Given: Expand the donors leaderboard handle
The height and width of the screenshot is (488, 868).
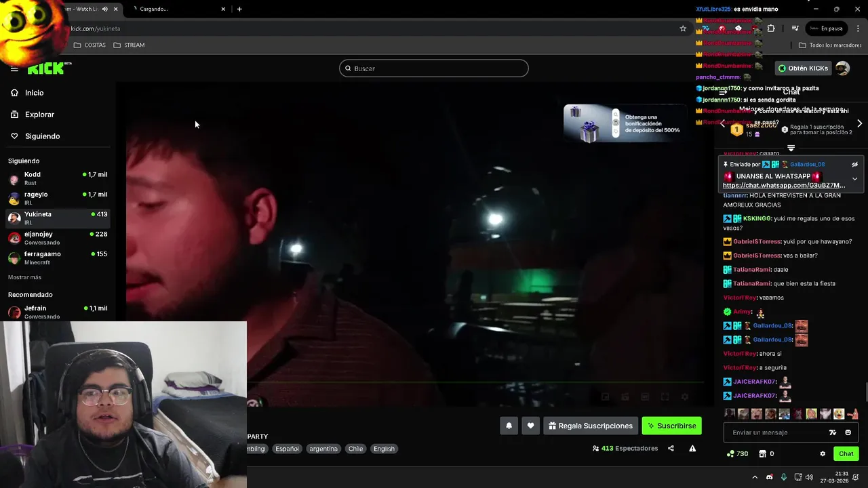Looking at the screenshot, I should pyautogui.click(x=791, y=148).
